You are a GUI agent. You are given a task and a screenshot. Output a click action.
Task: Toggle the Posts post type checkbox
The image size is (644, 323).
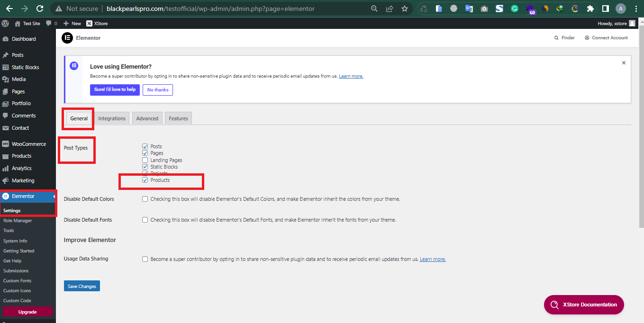point(145,146)
